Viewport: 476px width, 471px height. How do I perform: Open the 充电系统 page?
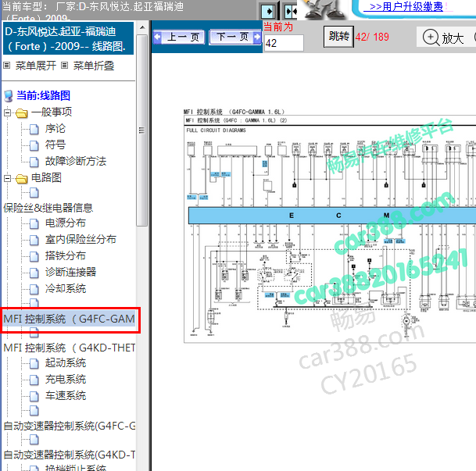pyautogui.click(x=66, y=380)
